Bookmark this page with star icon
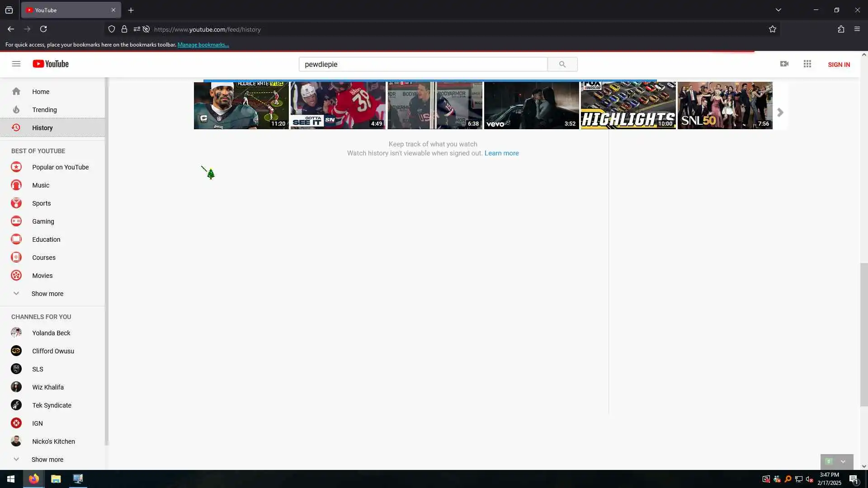 (x=773, y=29)
